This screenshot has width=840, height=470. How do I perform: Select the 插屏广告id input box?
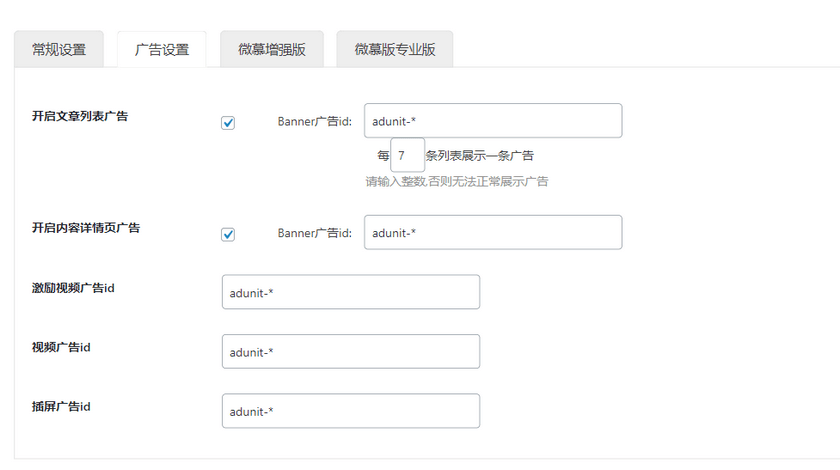click(x=351, y=411)
